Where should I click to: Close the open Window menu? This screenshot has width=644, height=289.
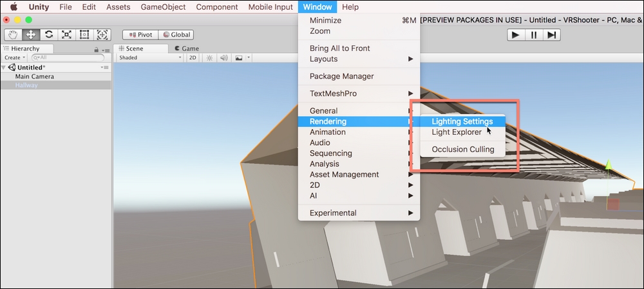point(317,7)
